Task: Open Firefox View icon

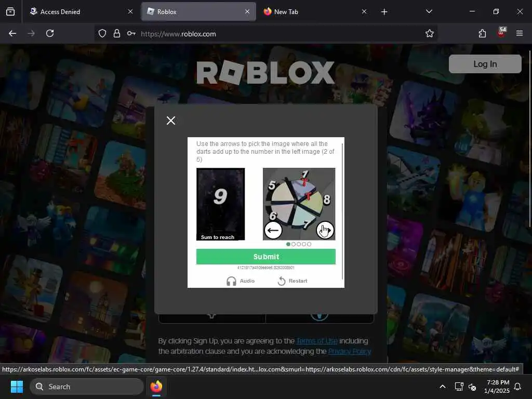Action: pyautogui.click(x=10, y=11)
